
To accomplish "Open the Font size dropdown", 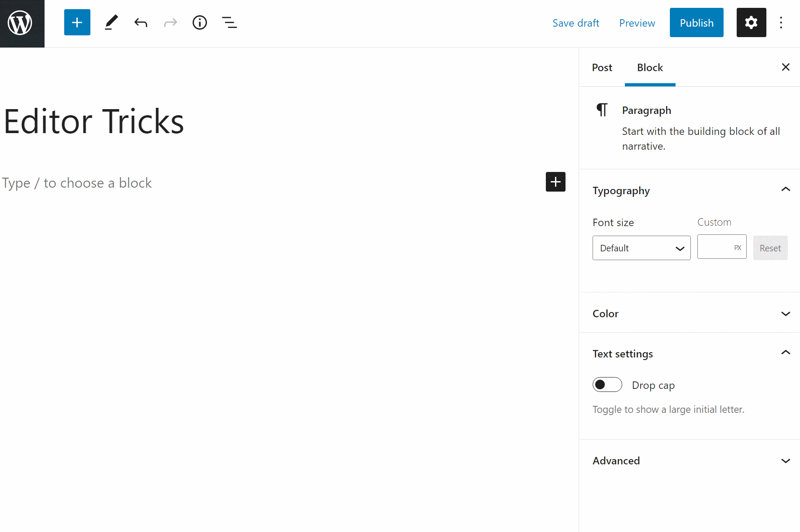I will coord(641,247).
